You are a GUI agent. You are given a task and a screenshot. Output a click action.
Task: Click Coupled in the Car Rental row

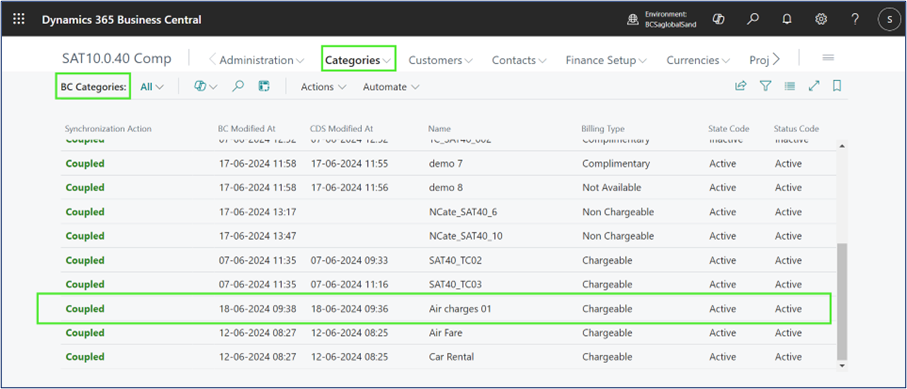point(85,357)
